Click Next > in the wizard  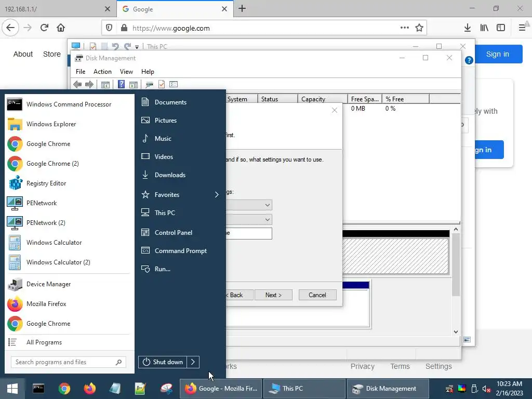coord(273,295)
